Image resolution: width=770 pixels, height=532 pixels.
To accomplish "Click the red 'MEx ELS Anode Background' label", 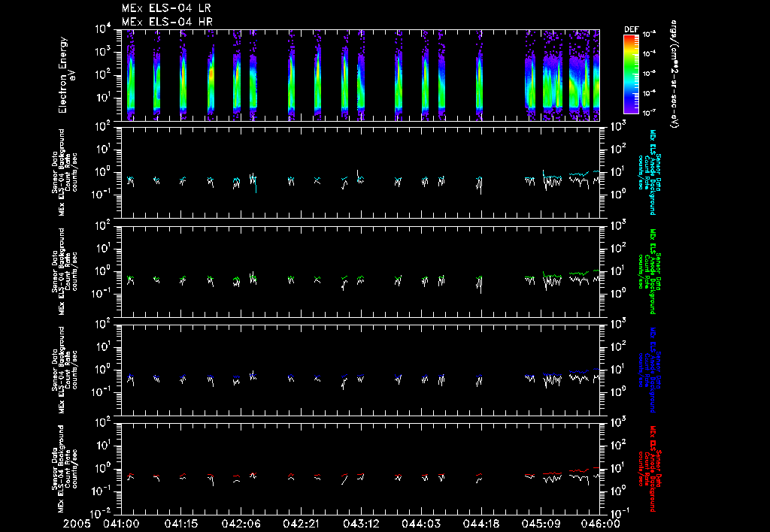I will (653, 469).
